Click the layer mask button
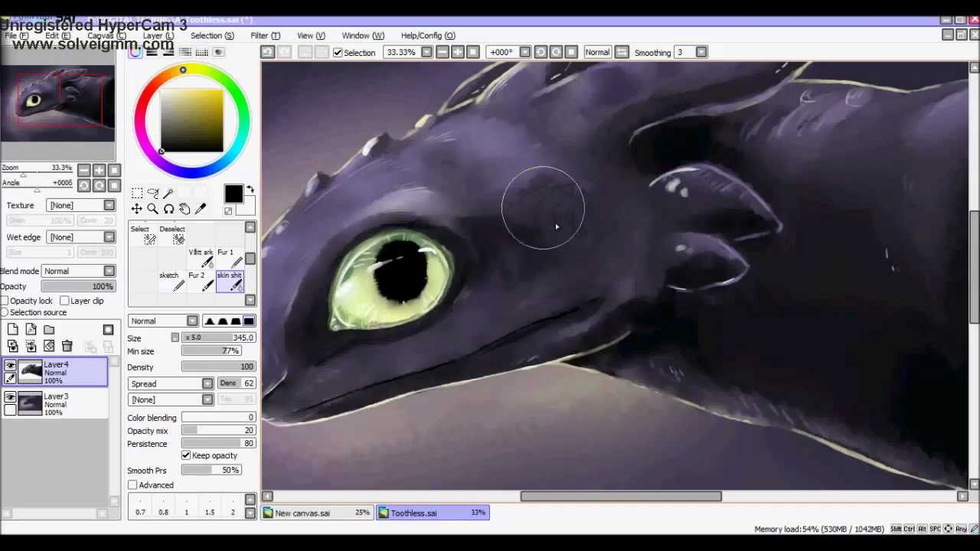980x551 pixels. [108, 330]
